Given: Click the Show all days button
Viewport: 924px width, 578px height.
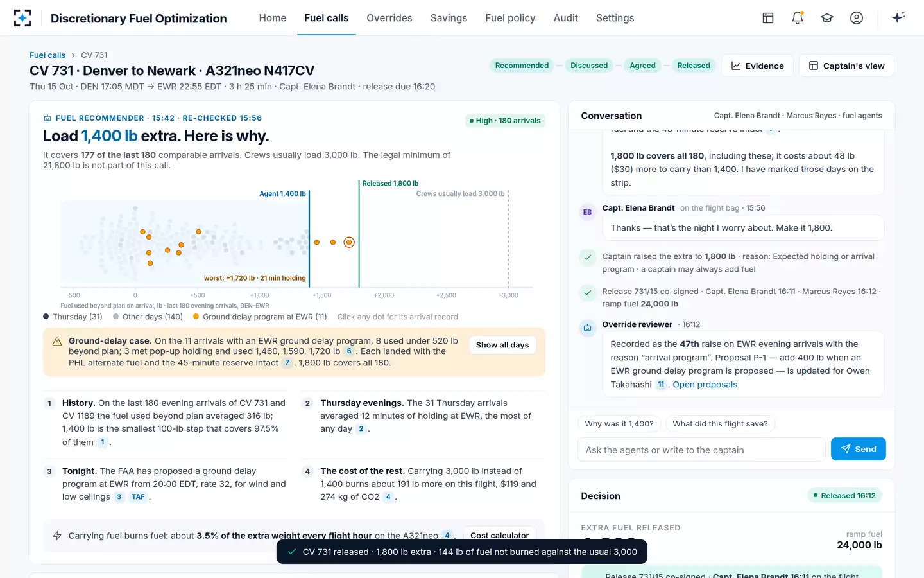Looking at the screenshot, I should point(502,345).
